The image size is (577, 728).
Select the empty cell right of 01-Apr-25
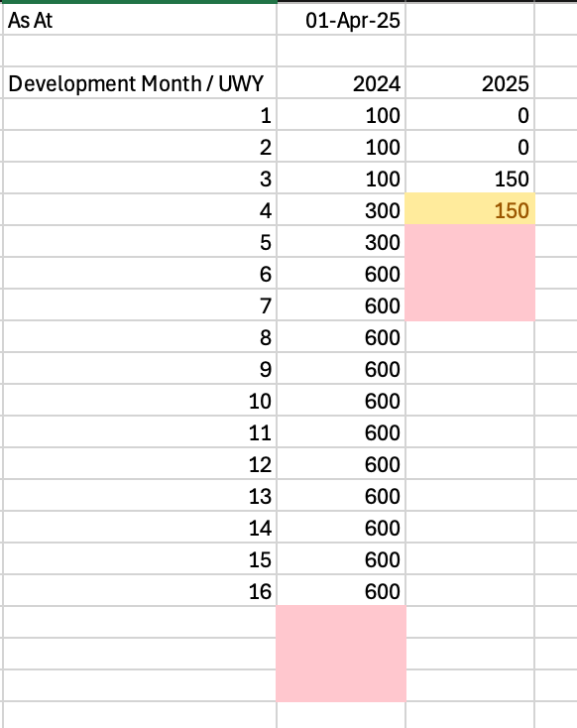pos(470,20)
